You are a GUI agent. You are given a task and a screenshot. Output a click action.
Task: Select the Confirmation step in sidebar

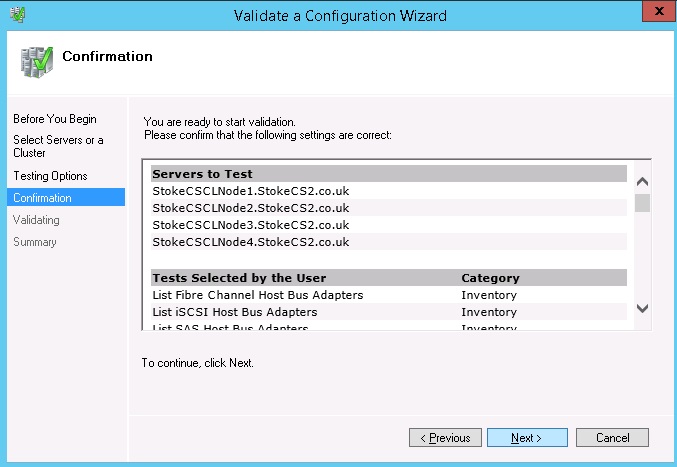42,198
